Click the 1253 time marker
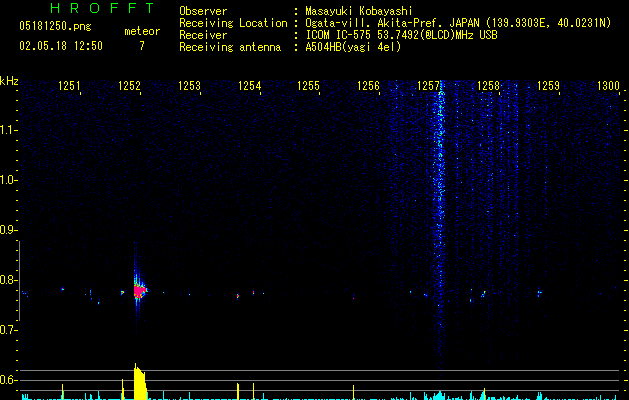Screen dimensions: 629x400 (189, 86)
